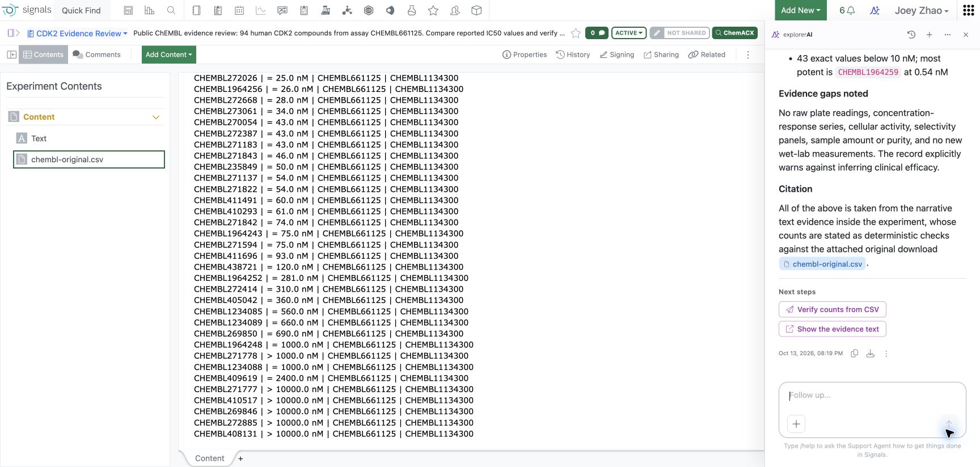Open the Sharing option

[661, 54]
